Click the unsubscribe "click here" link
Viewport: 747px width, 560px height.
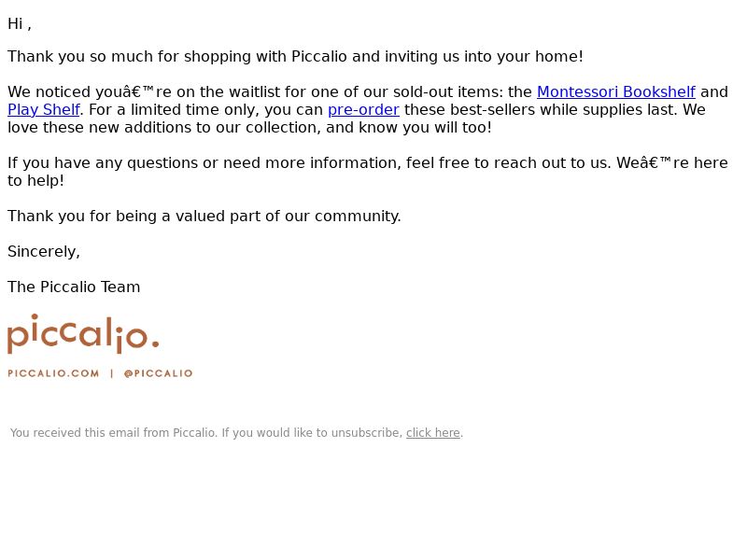[432, 433]
